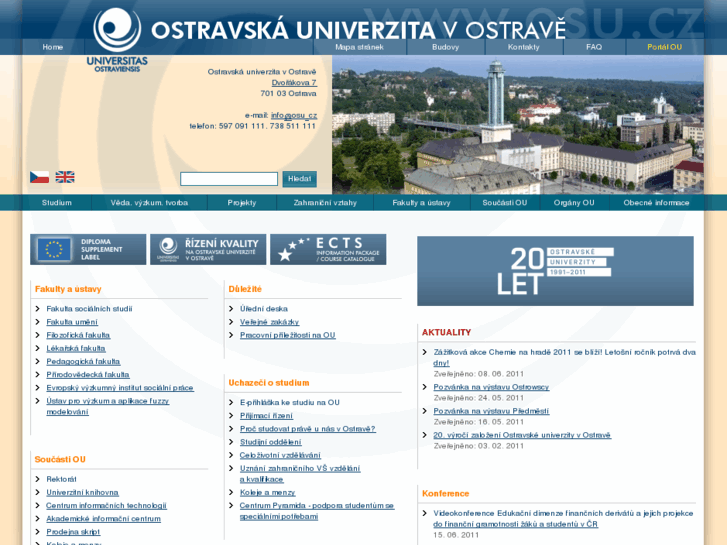Open Pedagogická fakulta link
This screenshot has width=727, height=545.
pos(83,361)
